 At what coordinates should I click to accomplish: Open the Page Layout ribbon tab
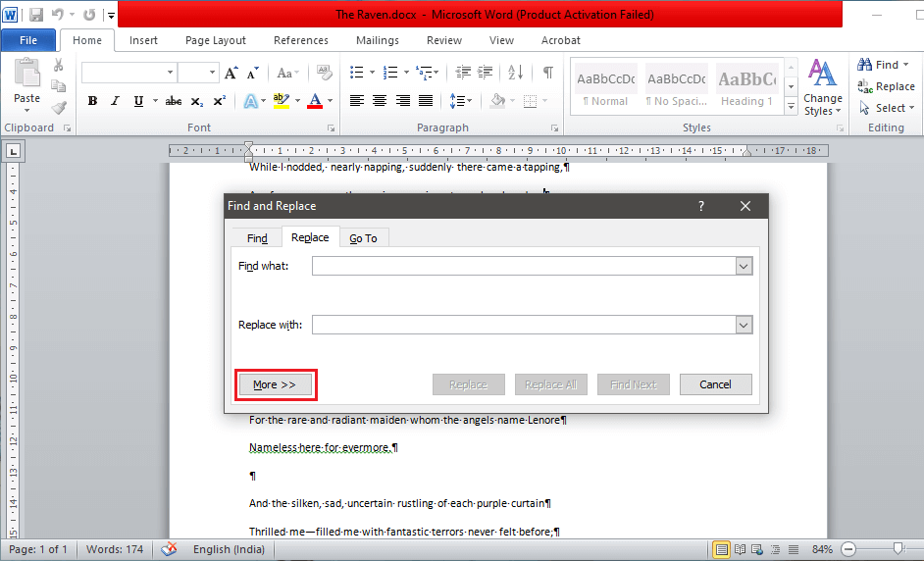click(x=216, y=40)
